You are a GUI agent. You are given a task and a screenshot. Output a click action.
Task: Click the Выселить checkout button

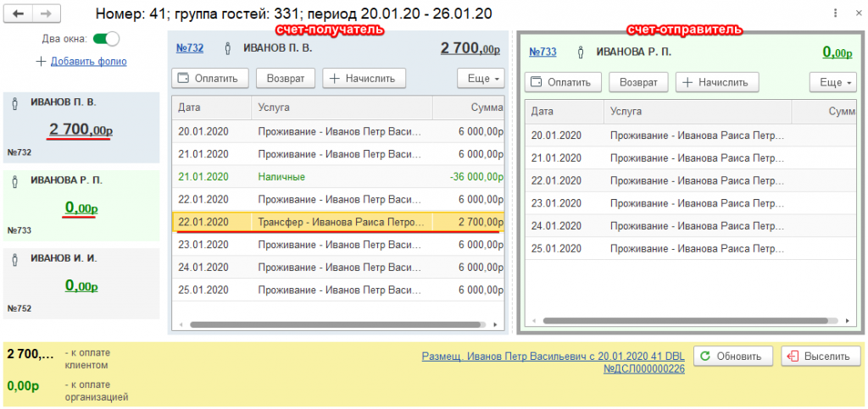coord(821,356)
